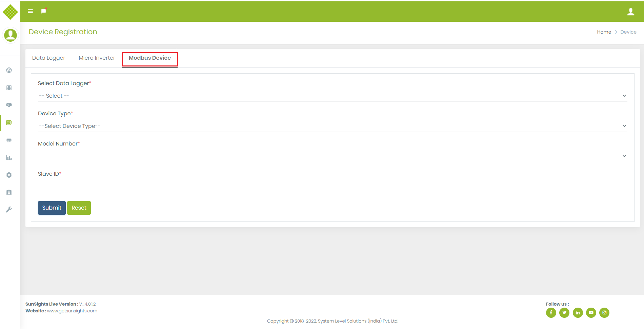Image resolution: width=644 pixels, height=329 pixels.
Task: Focus the Slave ID input field
Action: tap(332, 186)
